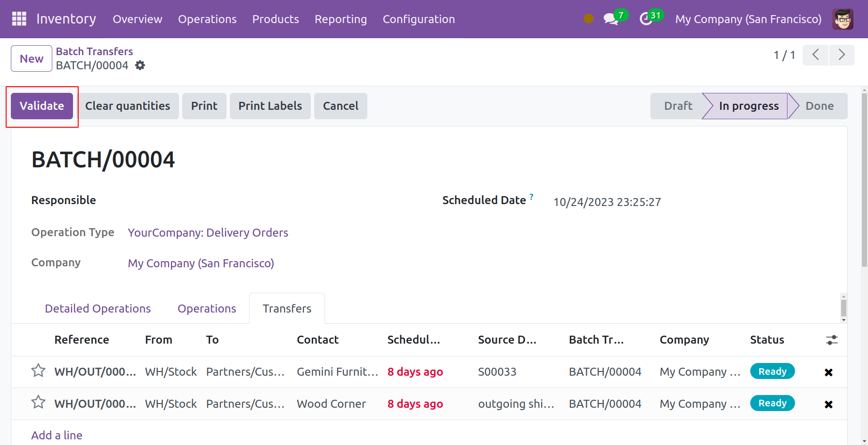The image size is (868, 445).
Task: Delete the Wood Corner transfer line
Action: (x=828, y=404)
